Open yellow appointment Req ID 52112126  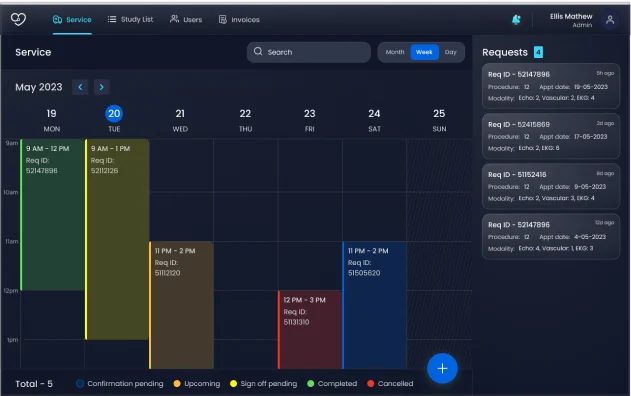tap(117, 239)
